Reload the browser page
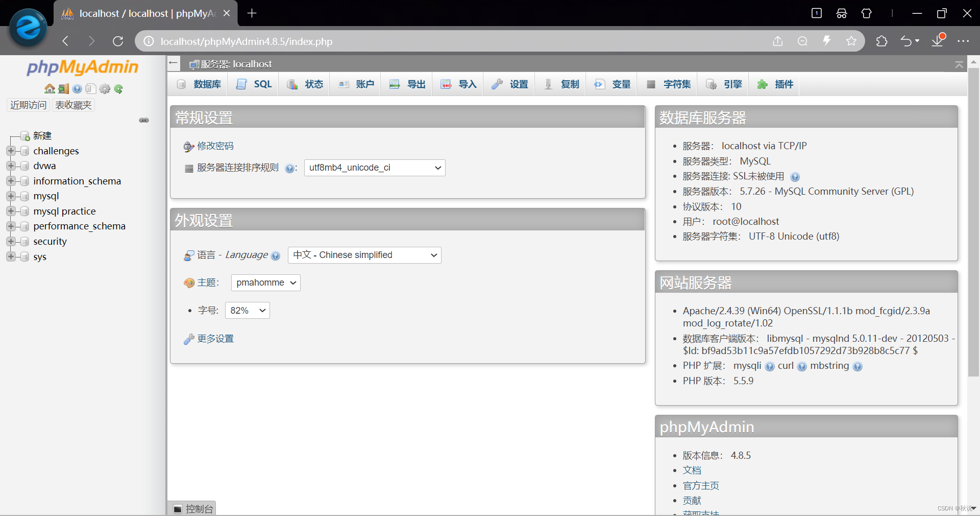Viewport: 980px width, 516px height. point(118,41)
